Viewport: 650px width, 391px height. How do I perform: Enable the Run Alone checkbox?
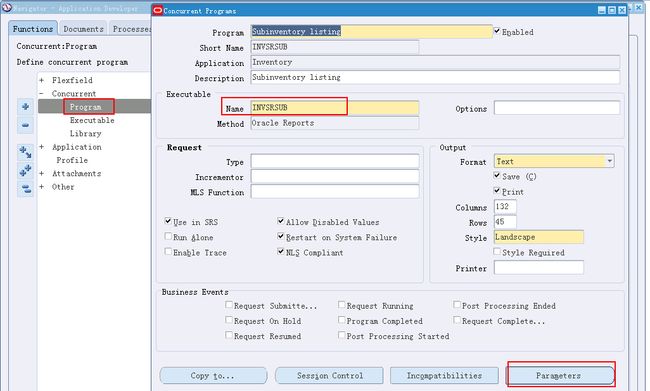click(168, 236)
